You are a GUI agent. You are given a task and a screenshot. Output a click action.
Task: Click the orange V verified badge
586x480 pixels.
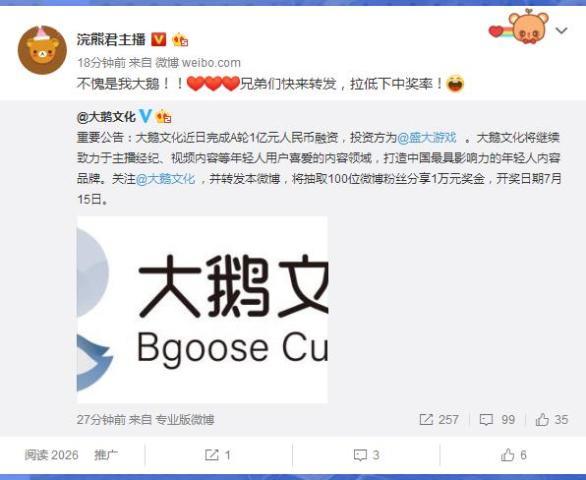click(x=159, y=39)
